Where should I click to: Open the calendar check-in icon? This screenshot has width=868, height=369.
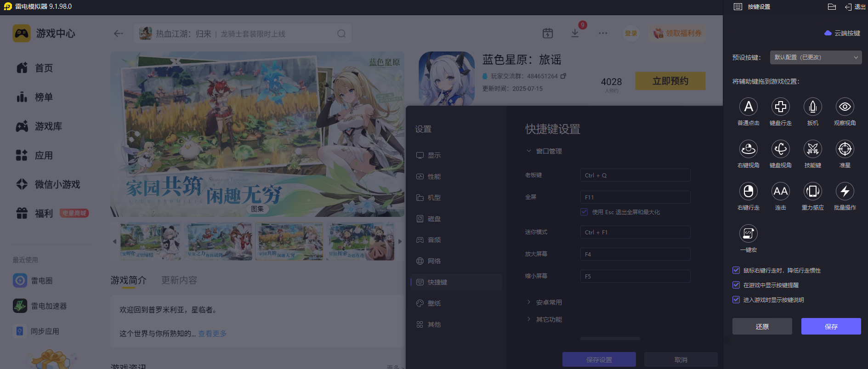(548, 33)
